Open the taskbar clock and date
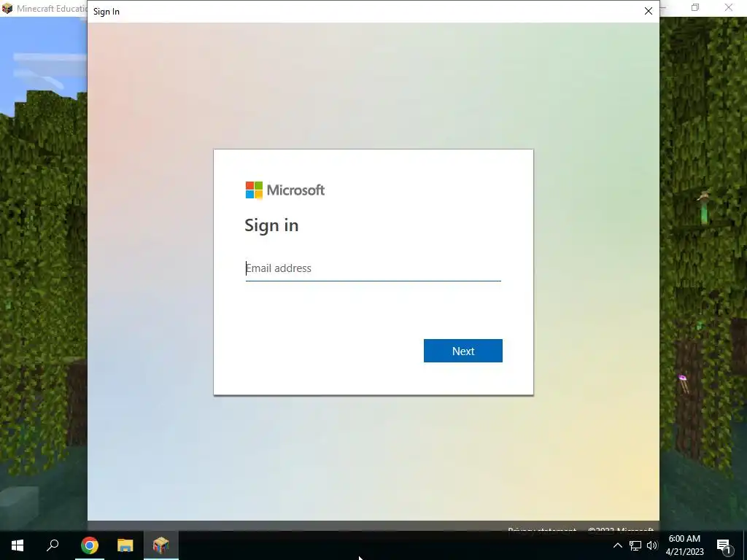The image size is (747, 560). click(x=684, y=545)
